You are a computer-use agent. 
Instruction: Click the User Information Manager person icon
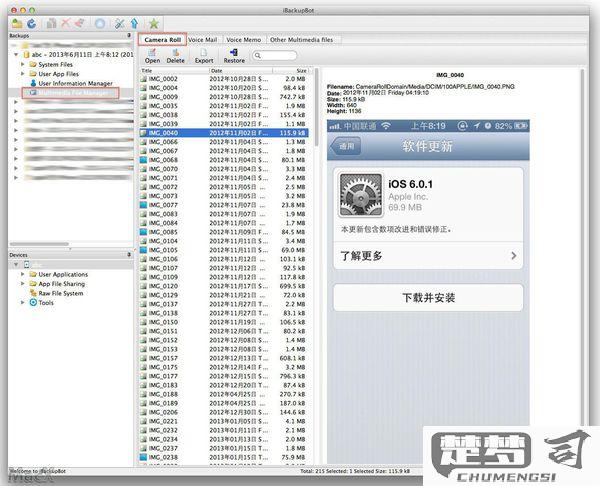coord(33,83)
